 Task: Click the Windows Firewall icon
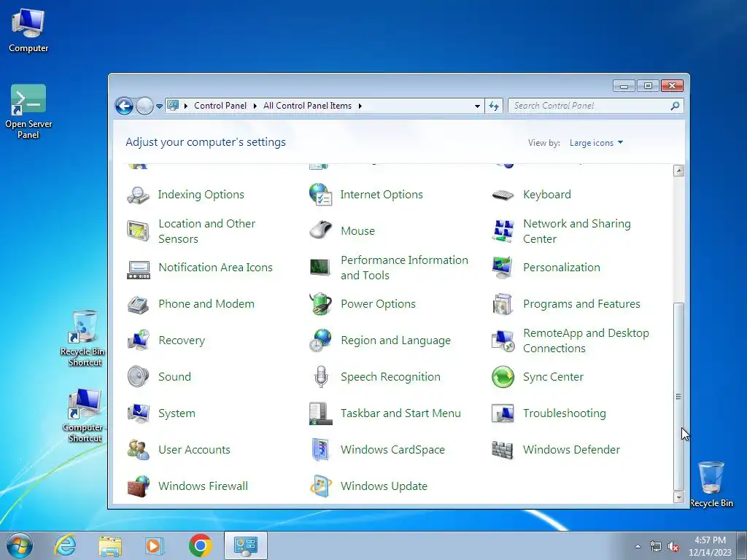click(x=138, y=486)
